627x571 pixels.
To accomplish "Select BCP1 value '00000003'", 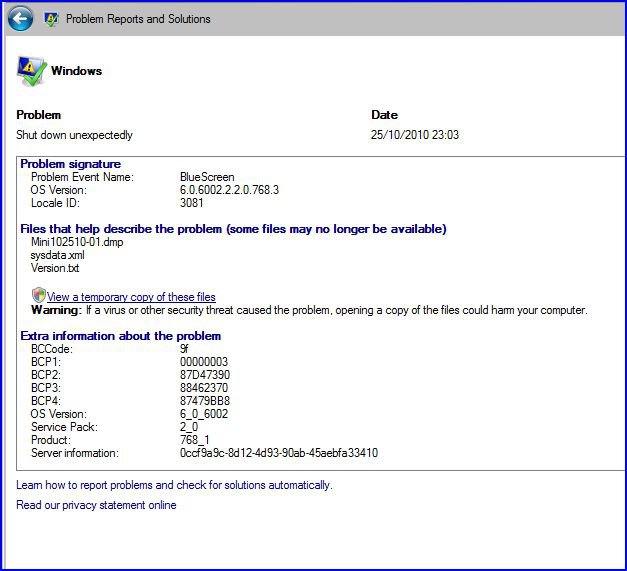I will (204, 362).
